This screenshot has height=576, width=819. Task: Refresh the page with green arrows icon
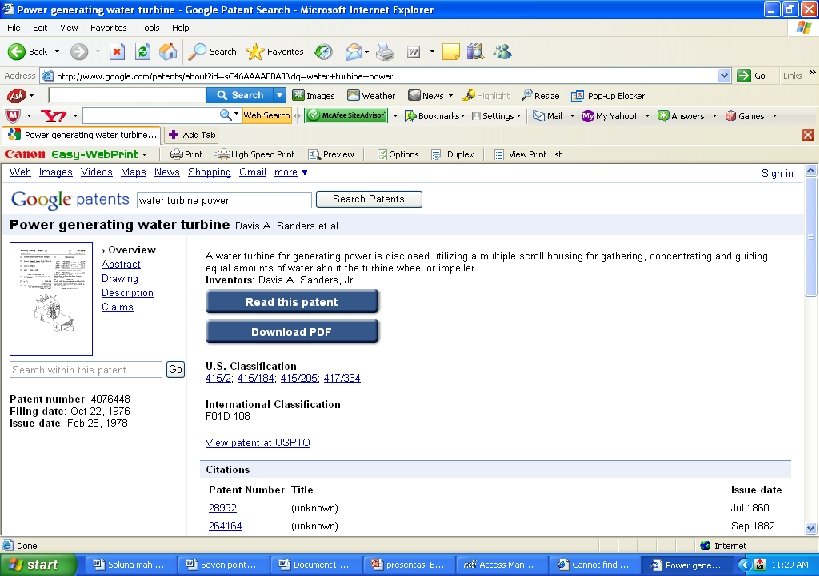coord(143,51)
